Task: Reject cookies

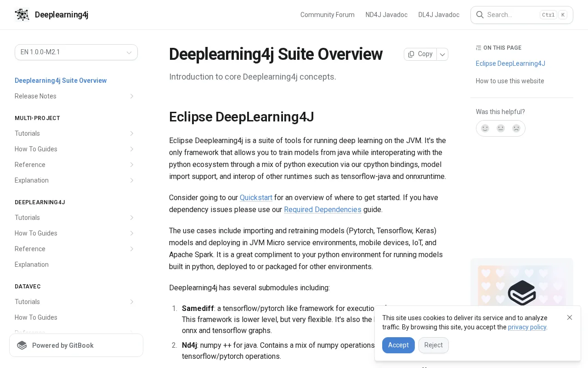Action: (x=434, y=345)
